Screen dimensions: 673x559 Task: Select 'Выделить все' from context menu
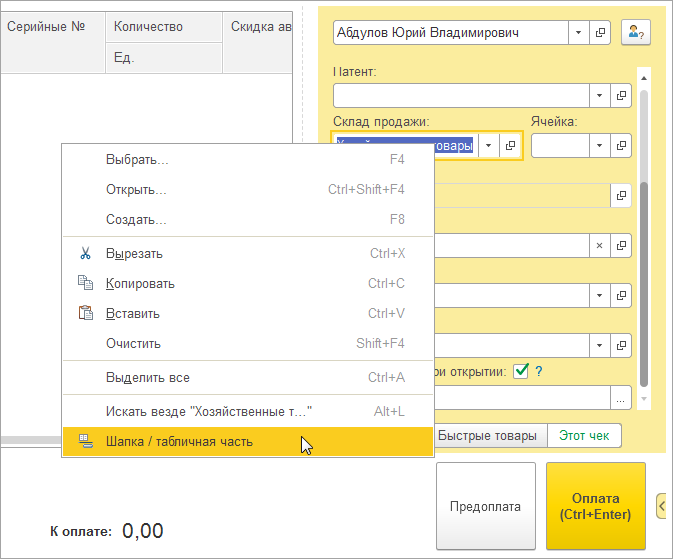click(148, 378)
